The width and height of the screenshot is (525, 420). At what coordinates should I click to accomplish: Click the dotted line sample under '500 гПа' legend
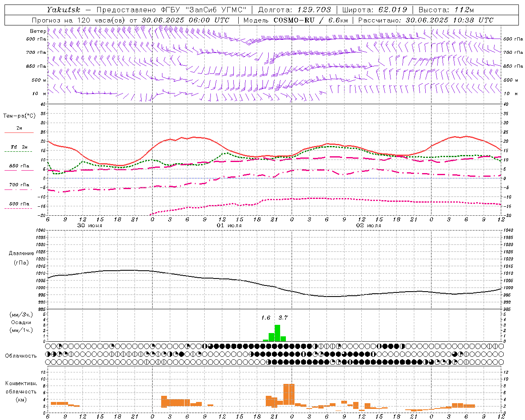click(x=19, y=208)
